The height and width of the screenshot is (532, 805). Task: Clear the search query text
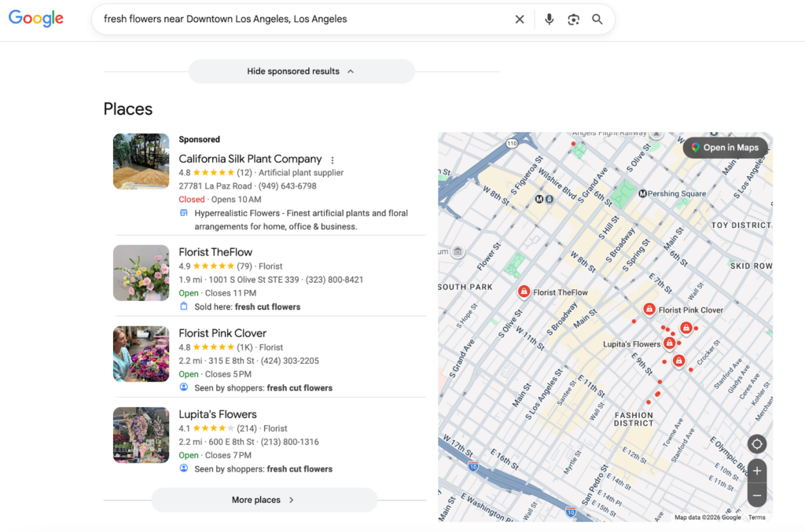520,20
